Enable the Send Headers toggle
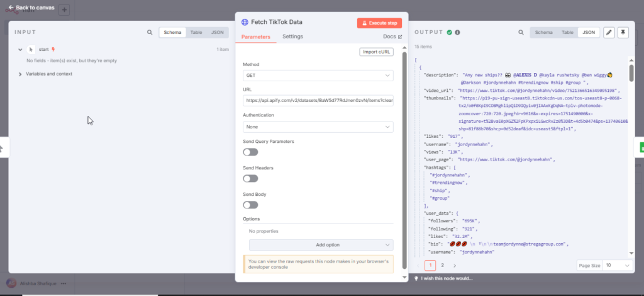644x296 pixels. [250, 178]
